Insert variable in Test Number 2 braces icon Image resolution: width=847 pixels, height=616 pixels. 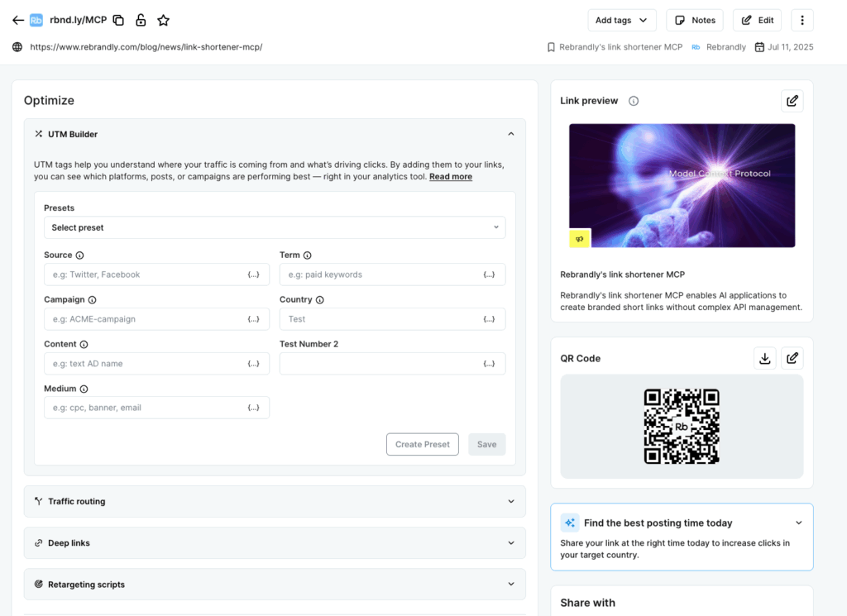pos(489,364)
